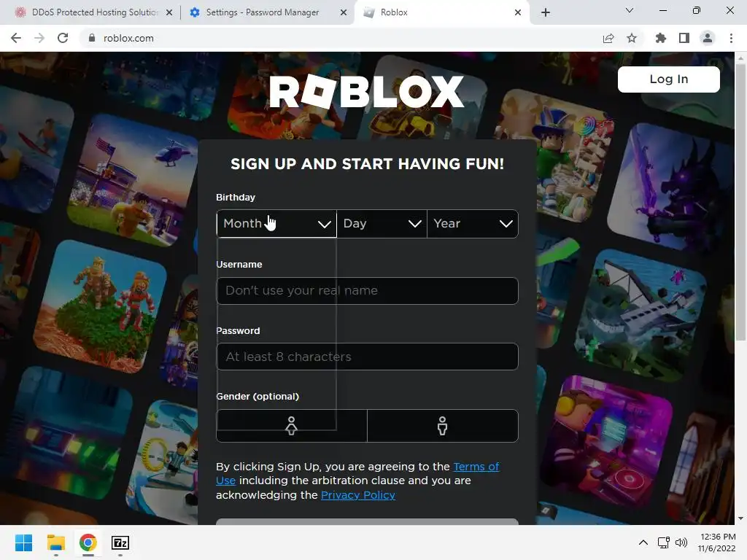Viewport: 747px width, 560px height.
Task: Choose the female gender icon
Action: [292, 426]
